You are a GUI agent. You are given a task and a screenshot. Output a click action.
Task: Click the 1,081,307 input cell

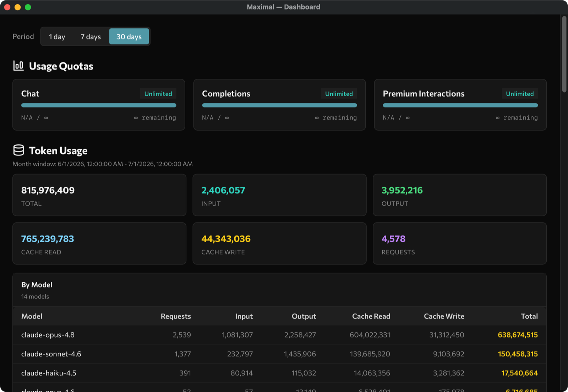coord(237,335)
